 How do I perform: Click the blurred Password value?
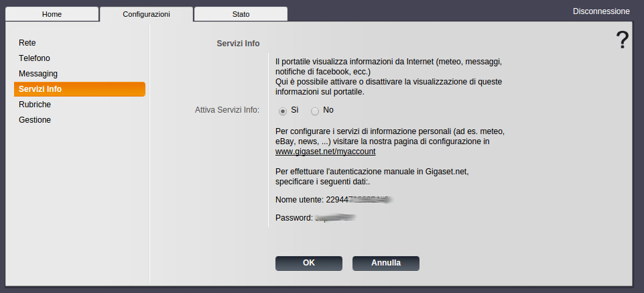[335, 218]
